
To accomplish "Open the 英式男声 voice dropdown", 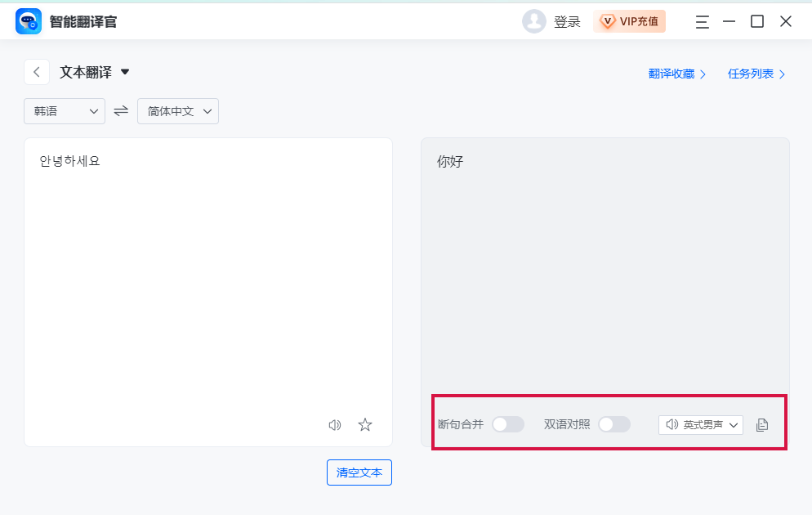I will point(701,425).
